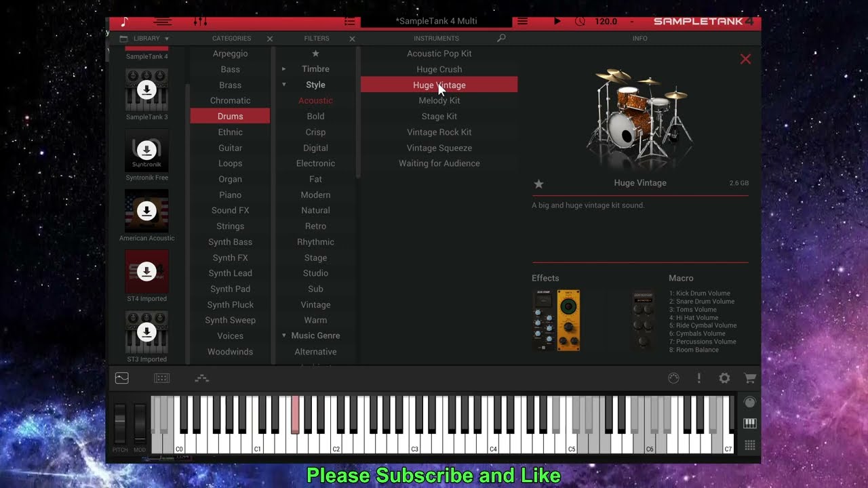Show the macro knob view beside the keyboard

749,403
